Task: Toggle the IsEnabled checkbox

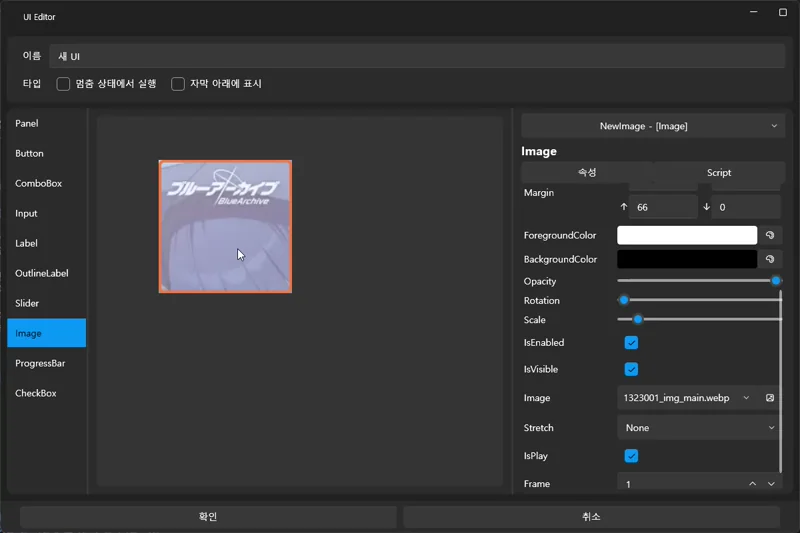Action: (631, 343)
